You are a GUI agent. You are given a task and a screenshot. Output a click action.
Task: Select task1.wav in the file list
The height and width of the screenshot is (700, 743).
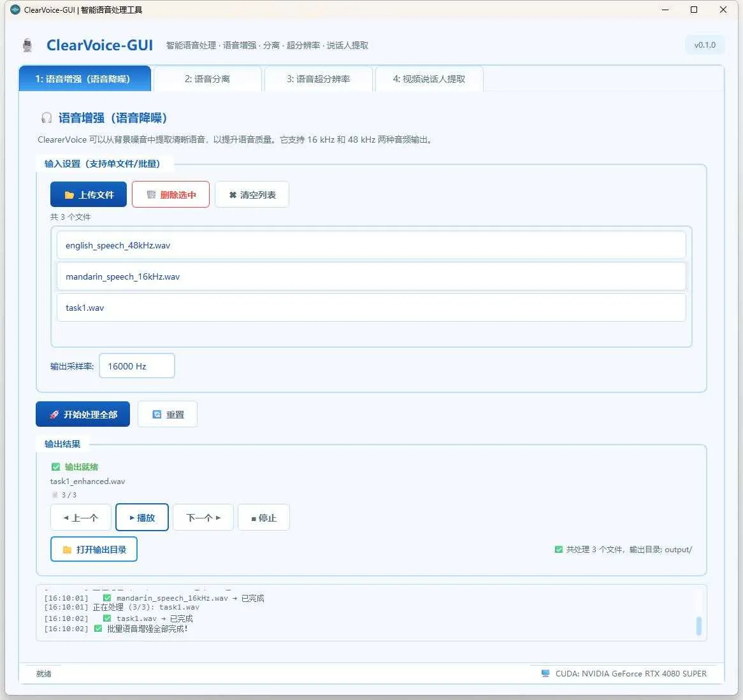[371, 308]
